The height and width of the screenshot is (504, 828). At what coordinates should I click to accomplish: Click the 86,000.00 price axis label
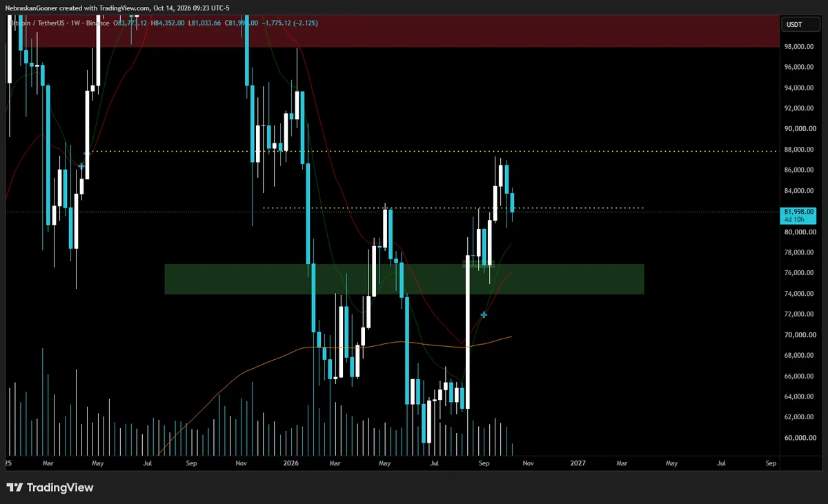pyautogui.click(x=799, y=170)
